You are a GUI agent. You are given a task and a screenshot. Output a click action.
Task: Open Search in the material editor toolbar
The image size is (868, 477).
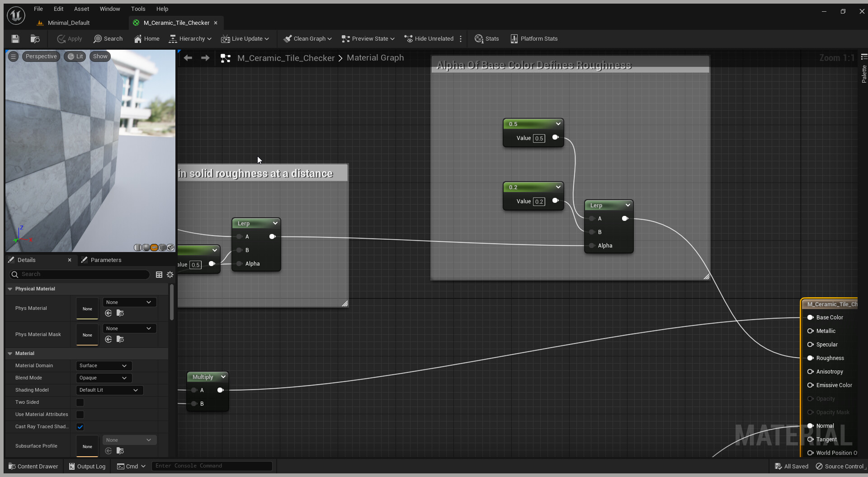point(108,38)
